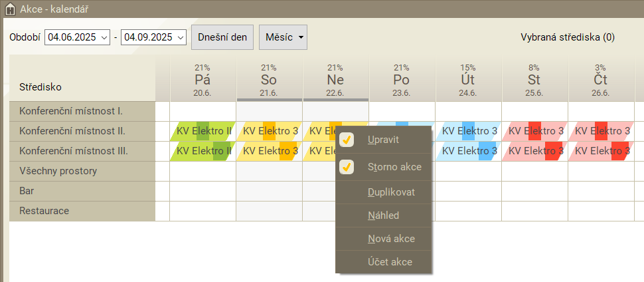Toggle the checkmark next to Storno akce
The height and width of the screenshot is (282, 644).
coord(347,166)
